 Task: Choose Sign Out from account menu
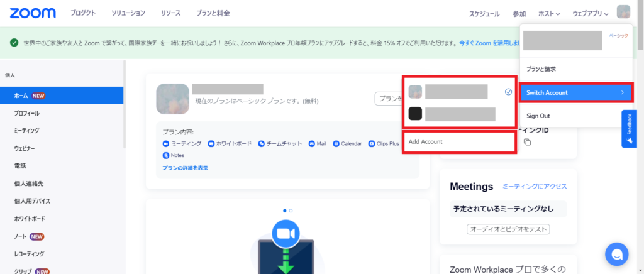(538, 116)
